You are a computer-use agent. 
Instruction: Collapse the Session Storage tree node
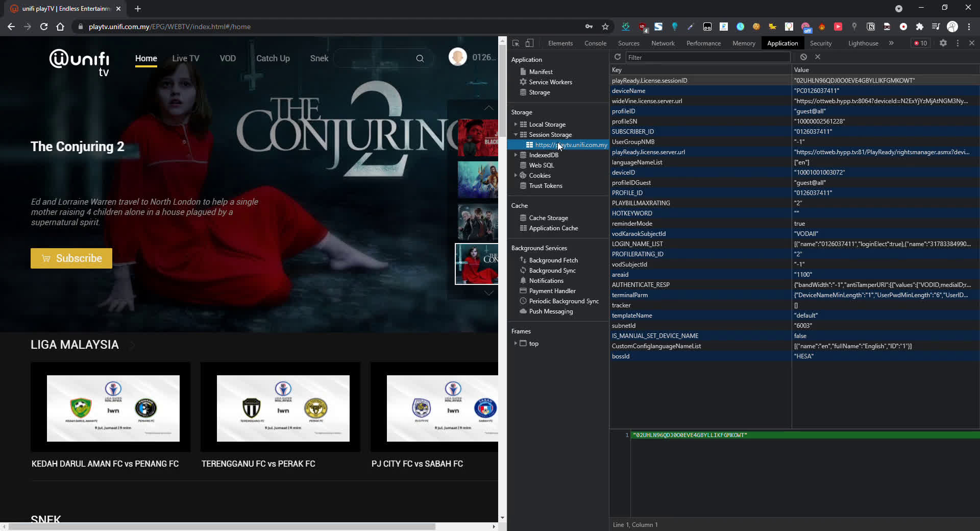pyautogui.click(x=516, y=135)
